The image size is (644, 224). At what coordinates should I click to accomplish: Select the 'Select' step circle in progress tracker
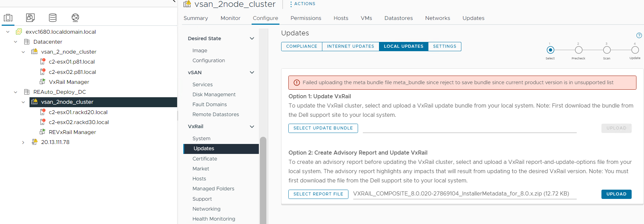tap(550, 50)
